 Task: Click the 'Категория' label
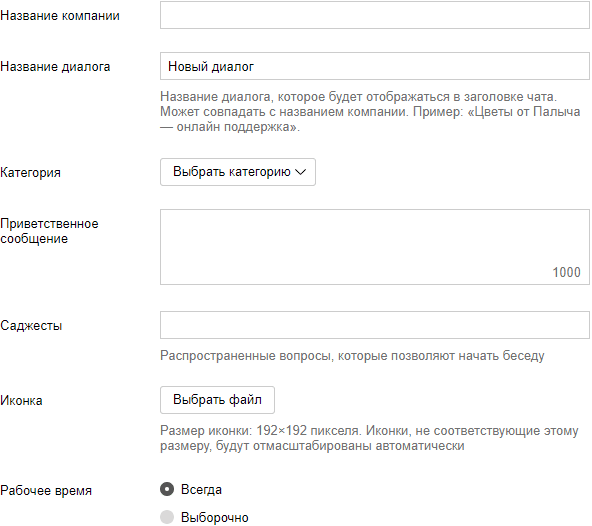tap(30, 173)
